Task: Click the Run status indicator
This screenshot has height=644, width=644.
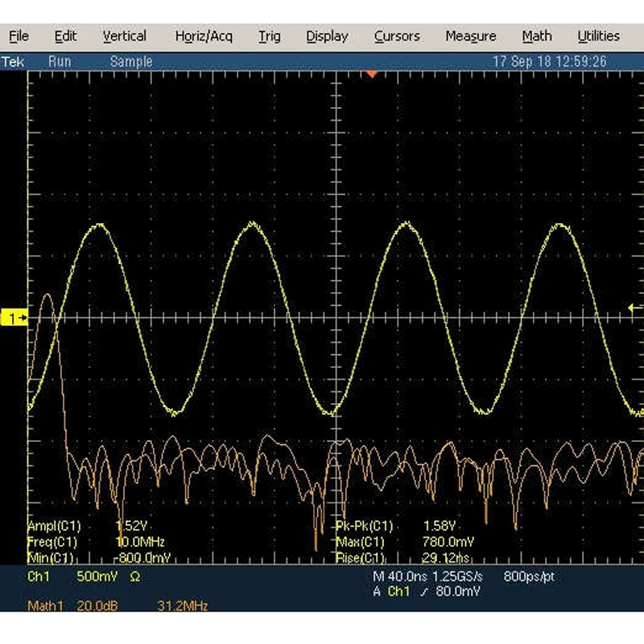Action: point(60,62)
